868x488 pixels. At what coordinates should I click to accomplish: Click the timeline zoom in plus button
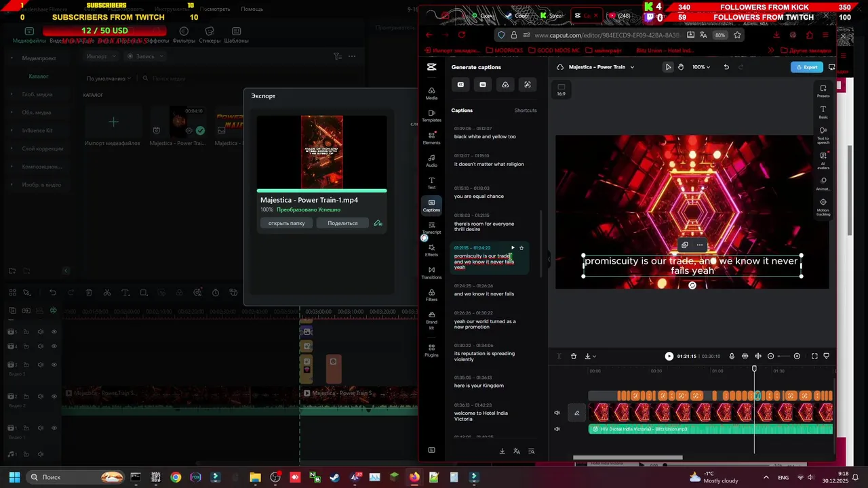(x=797, y=357)
